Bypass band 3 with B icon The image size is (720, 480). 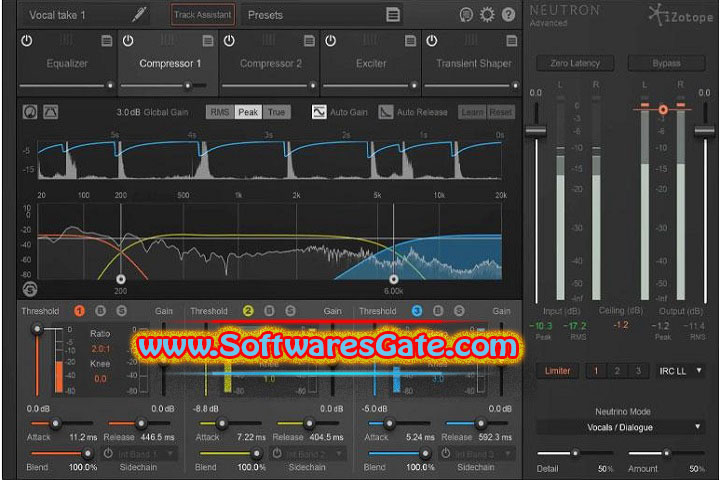pos(438,311)
